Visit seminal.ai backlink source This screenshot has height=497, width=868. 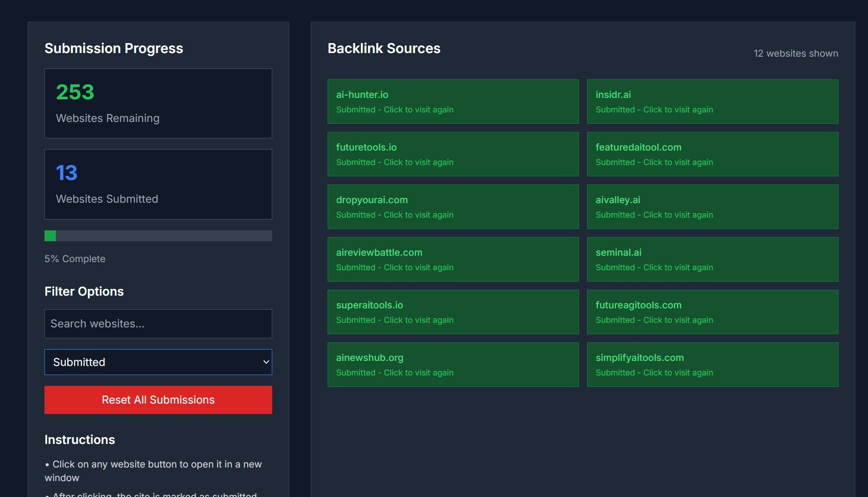pos(712,259)
